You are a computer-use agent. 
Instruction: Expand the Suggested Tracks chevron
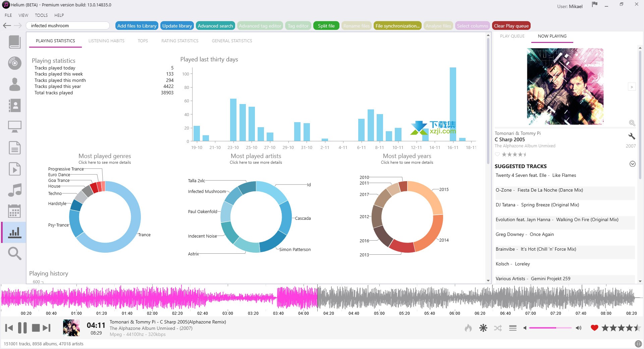click(632, 164)
